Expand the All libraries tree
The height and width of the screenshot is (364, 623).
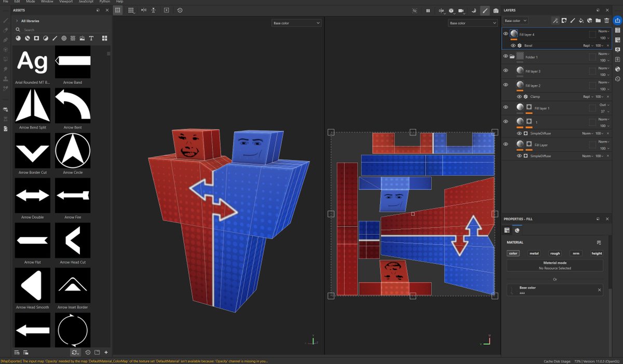17,21
